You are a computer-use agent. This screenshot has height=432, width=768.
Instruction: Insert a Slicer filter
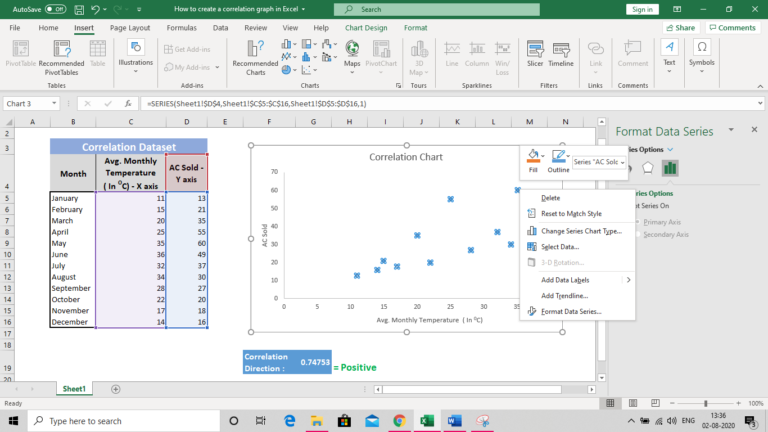(x=535, y=54)
